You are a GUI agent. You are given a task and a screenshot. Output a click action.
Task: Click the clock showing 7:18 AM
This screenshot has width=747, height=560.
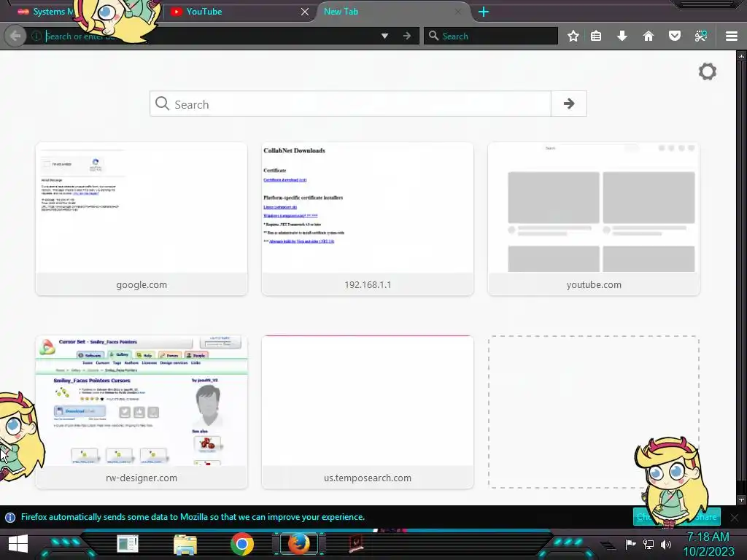pyautogui.click(x=708, y=537)
